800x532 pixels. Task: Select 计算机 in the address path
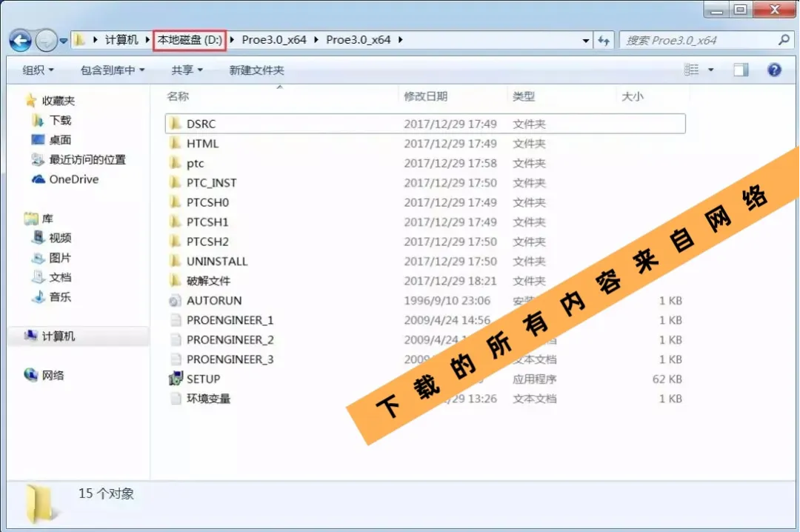[121, 40]
